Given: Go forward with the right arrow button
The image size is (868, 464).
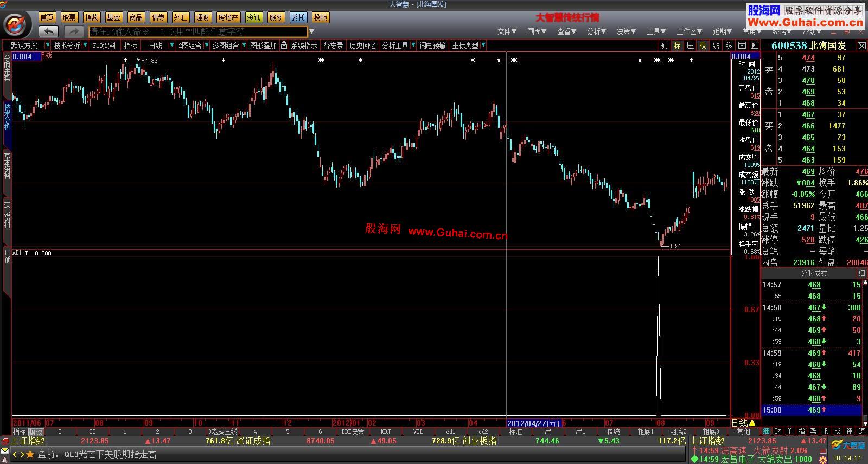Looking at the screenshot, I should tap(74, 31).
